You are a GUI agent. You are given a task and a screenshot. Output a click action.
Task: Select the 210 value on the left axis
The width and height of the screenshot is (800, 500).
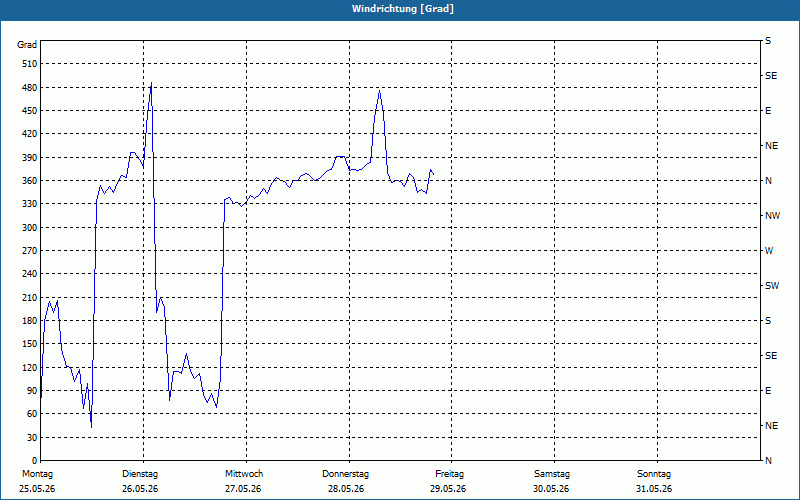tap(30, 297)
